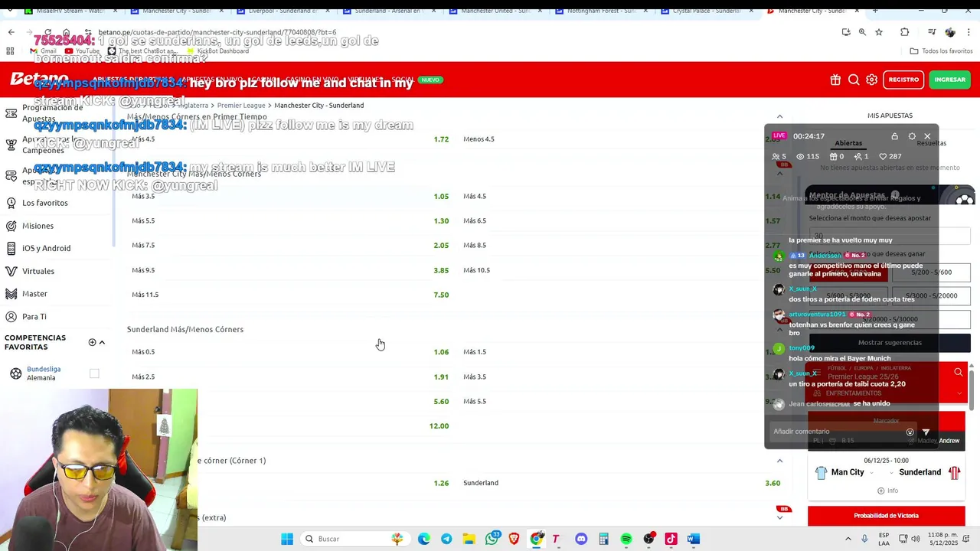Screen dimensions: 980x551
Task: Click the Para Ti person icon
Action: pos(11,317)
